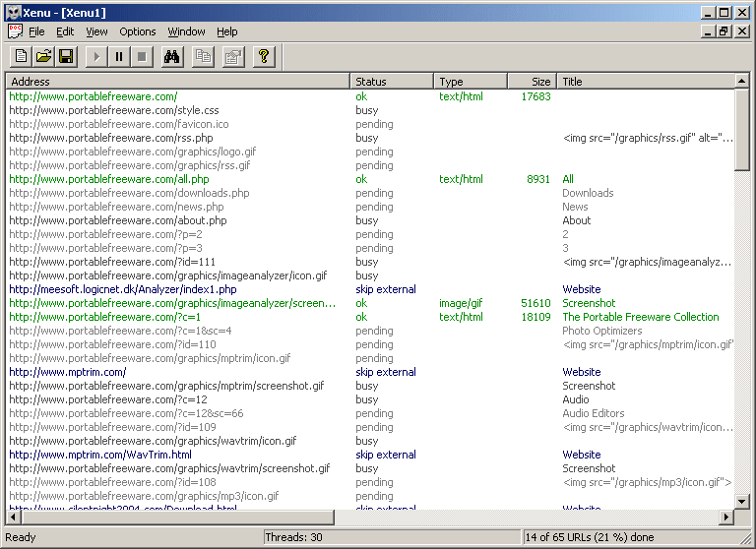Select the mptrim/screenshot.gif row
This screenshot has width=756, height=549.
(370, 386)
